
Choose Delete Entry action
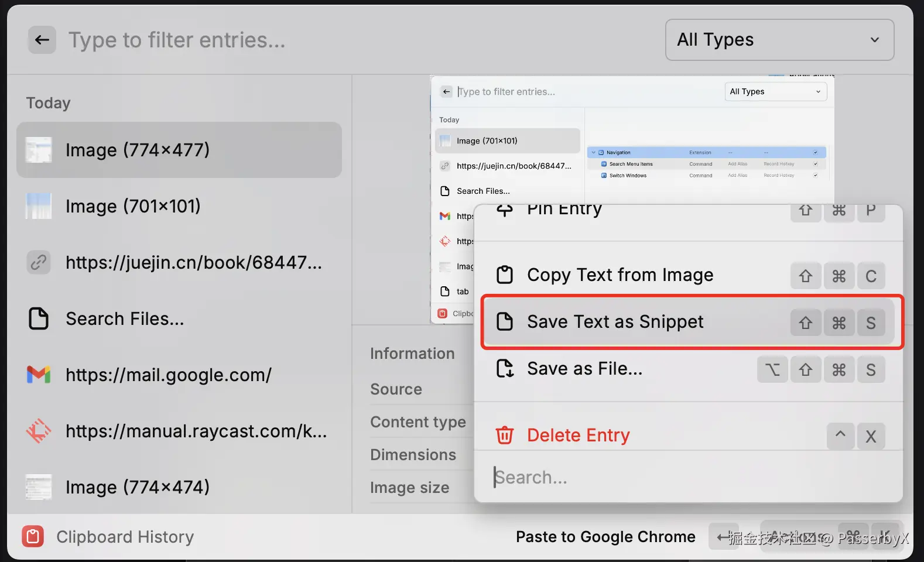click(689, 436)
